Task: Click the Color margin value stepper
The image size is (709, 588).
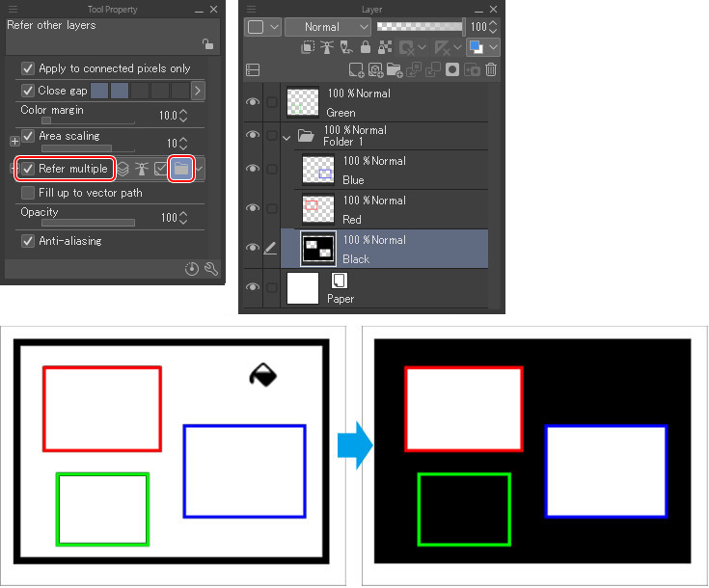Action: 183,116
